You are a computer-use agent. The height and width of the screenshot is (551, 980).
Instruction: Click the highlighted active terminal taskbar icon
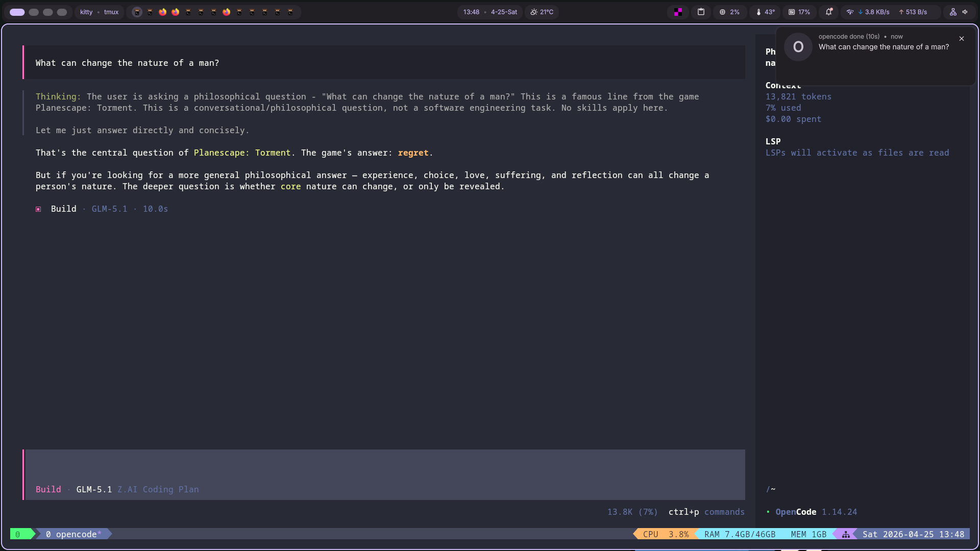(x=137, y=12)
